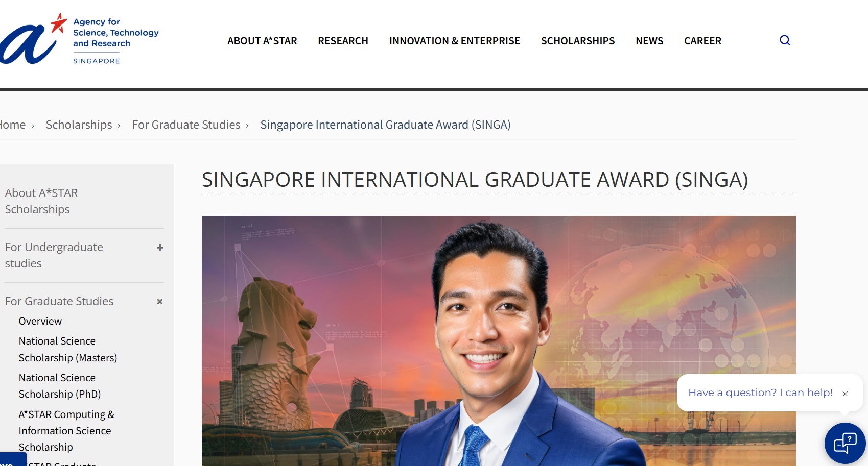Click the SINGA page heading
This screenshot has width=868, height=466.
475,180
